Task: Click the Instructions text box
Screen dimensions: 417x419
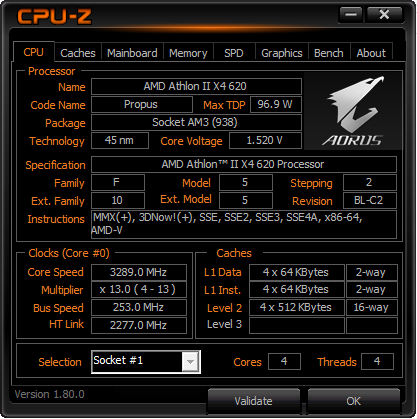Action: (244, 224)
